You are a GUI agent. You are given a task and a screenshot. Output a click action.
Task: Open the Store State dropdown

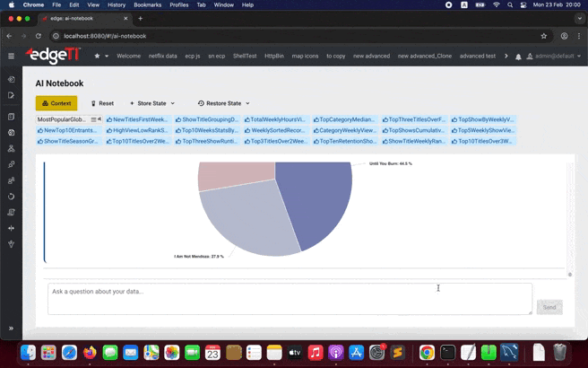pos(152,103)
